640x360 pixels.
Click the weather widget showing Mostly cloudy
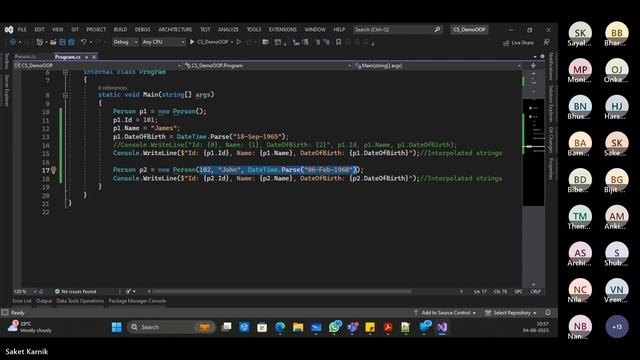coord(29,327)
